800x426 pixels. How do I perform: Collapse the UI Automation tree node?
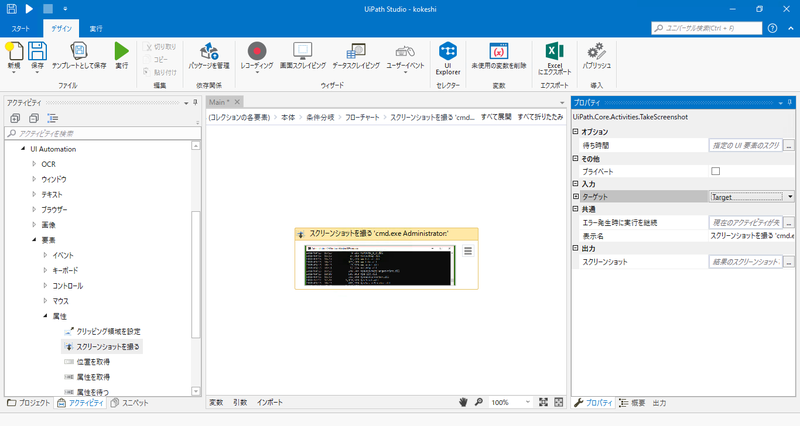[23, 149]
